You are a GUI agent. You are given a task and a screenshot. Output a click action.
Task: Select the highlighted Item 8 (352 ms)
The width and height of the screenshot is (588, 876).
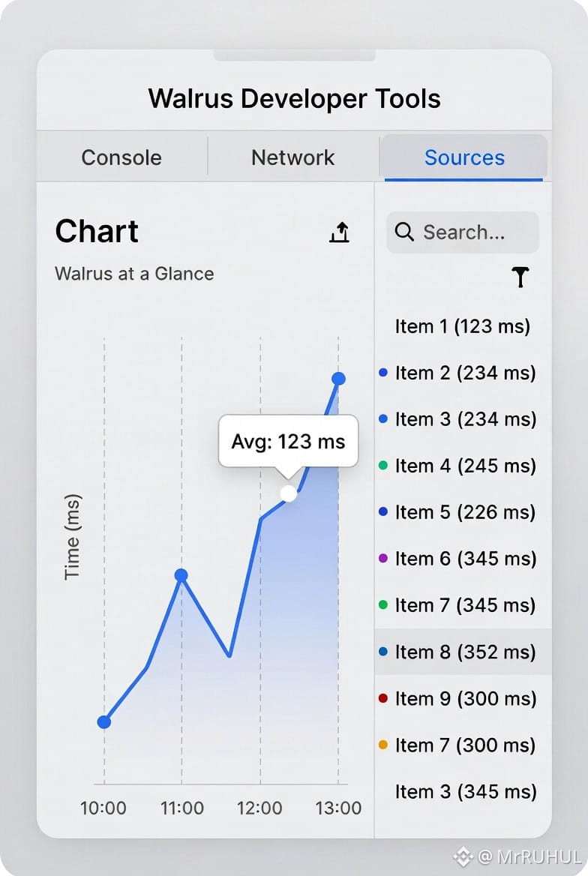(x=465, y=652)
